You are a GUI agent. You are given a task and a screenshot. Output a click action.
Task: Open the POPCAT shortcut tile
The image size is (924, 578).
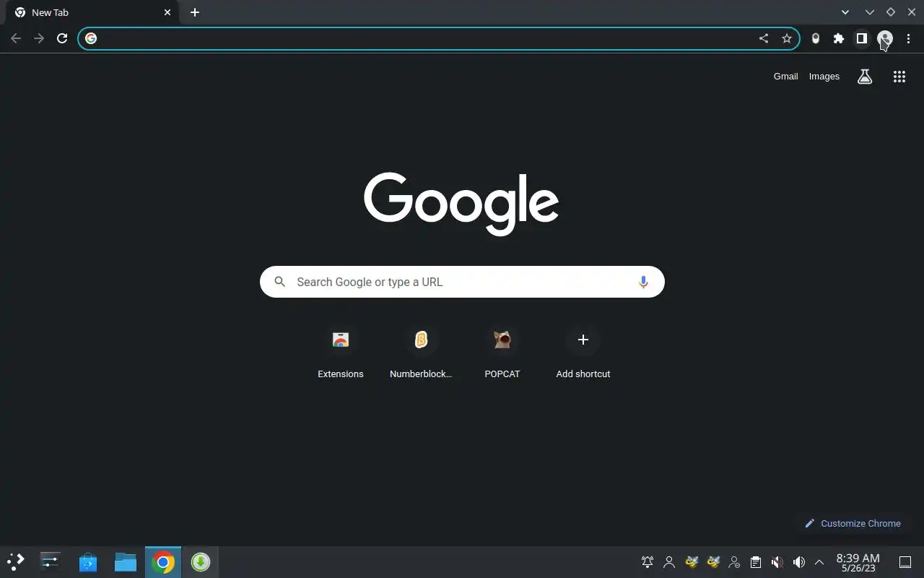pos(502,353)
